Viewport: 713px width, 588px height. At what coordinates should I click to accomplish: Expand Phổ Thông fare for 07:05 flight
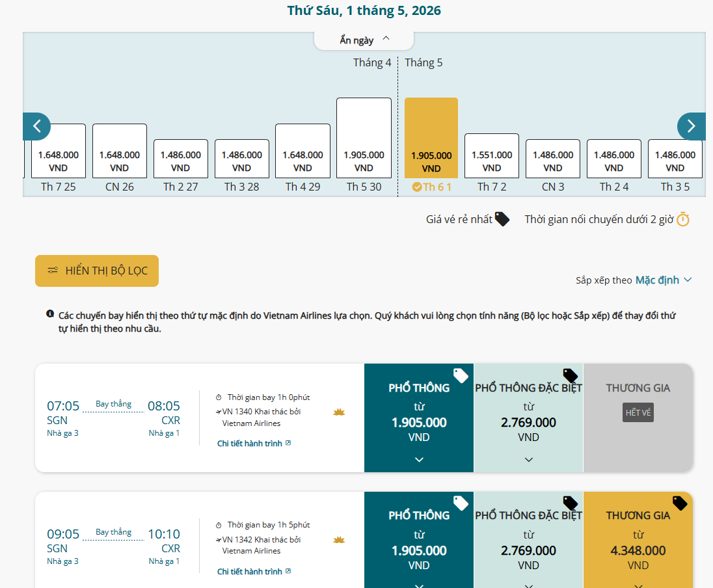[x=419, y=459]
